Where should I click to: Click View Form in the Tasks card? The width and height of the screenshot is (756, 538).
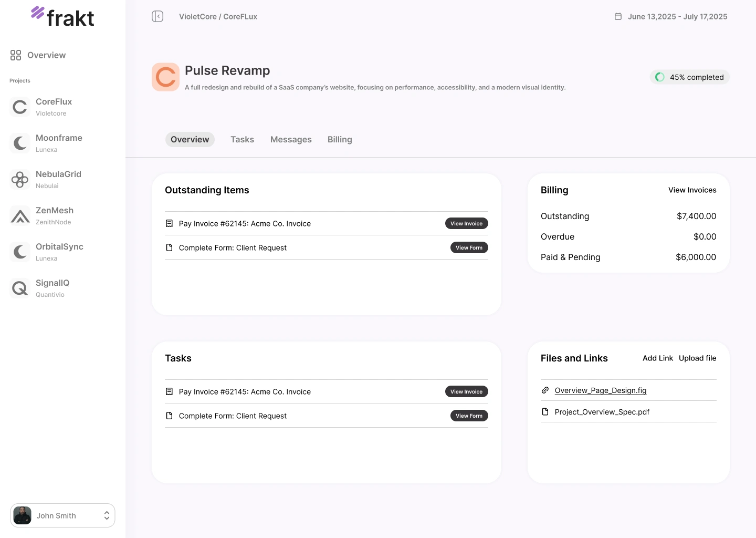pyautogui.click(x=469, y=416)
